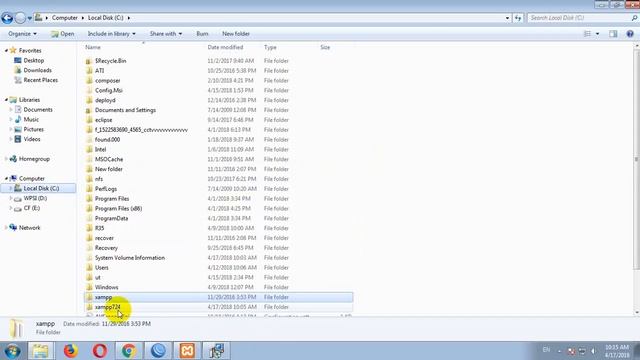Viewport: 640px width, 360px height.
Task: Open the change view icon in toolbar
Action: coord(587,34)
